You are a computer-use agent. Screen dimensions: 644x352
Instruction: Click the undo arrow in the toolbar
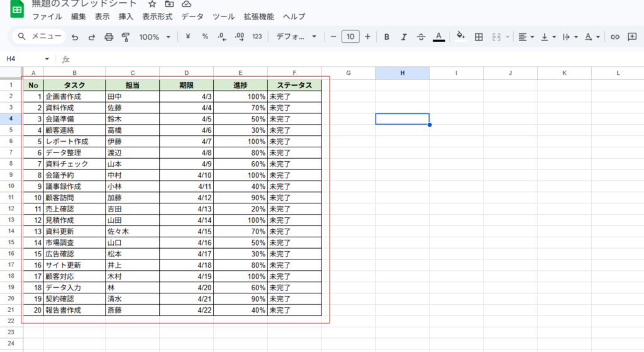[75, 37]
